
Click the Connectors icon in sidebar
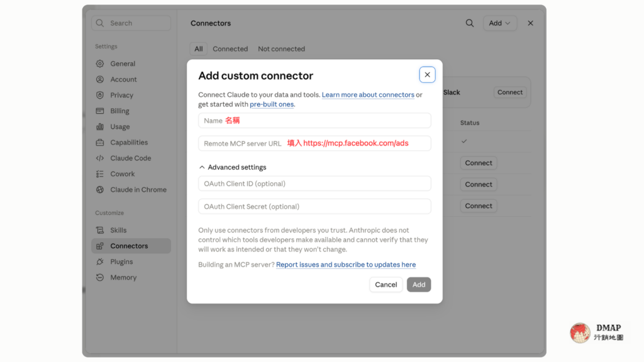coord(100,246)
